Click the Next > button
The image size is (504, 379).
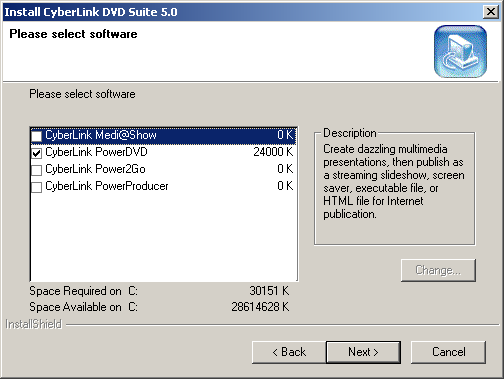coord(363,352)
